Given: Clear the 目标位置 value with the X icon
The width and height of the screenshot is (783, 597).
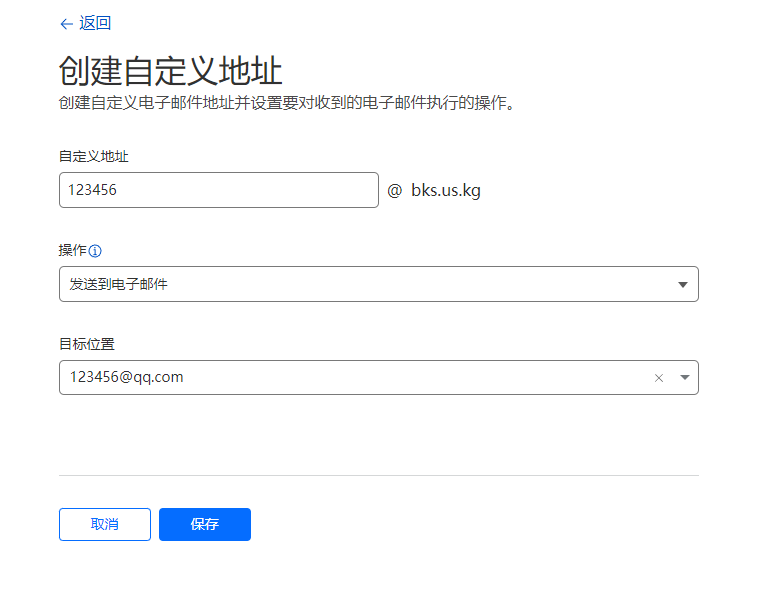Looking at the screenshot, I should 658,378.
